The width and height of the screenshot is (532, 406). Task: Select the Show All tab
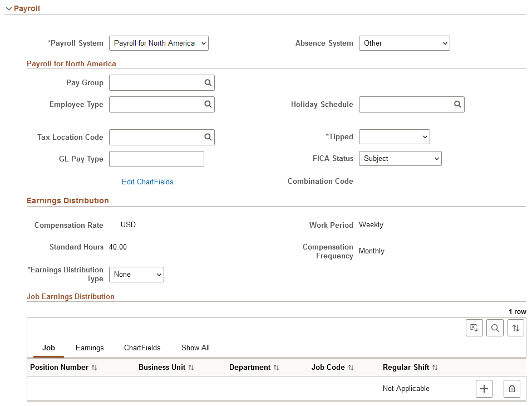pyautogui.click(x=195, y=348)
